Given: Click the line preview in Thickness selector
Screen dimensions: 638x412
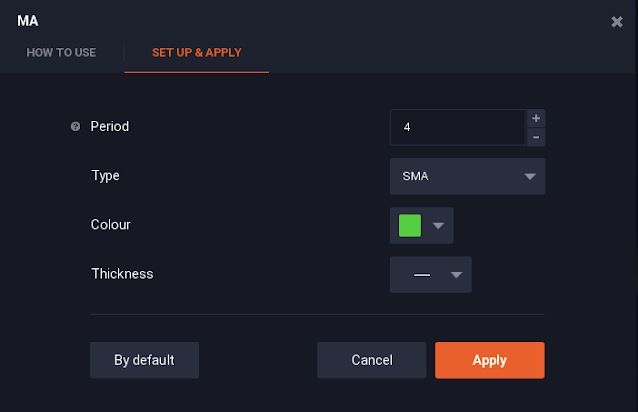Looking at the screenshot, I should tap(421, 275).
